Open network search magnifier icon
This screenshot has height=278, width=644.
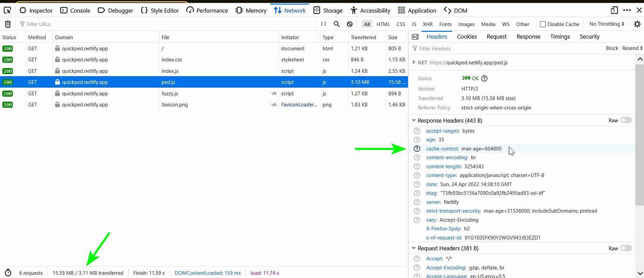coord(337,24)
